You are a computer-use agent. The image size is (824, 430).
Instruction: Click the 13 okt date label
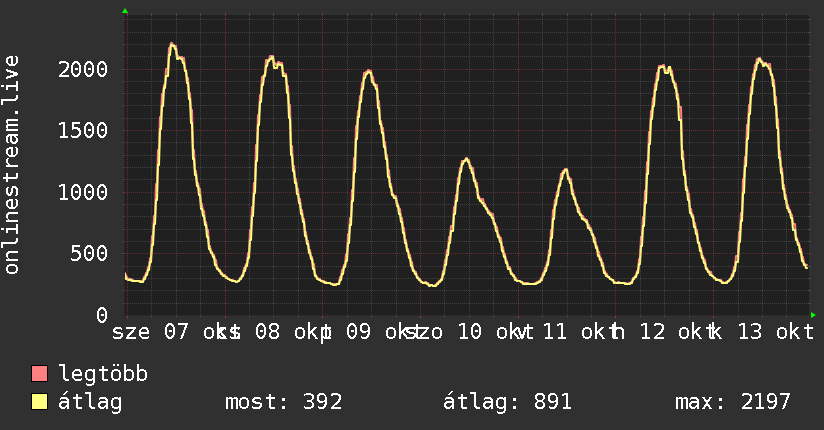click(776, 332)
